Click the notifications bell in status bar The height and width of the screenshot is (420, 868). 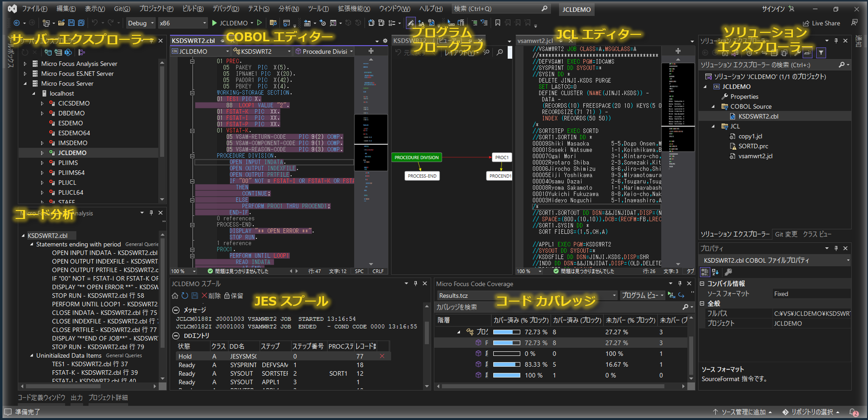tap(853, 412)
